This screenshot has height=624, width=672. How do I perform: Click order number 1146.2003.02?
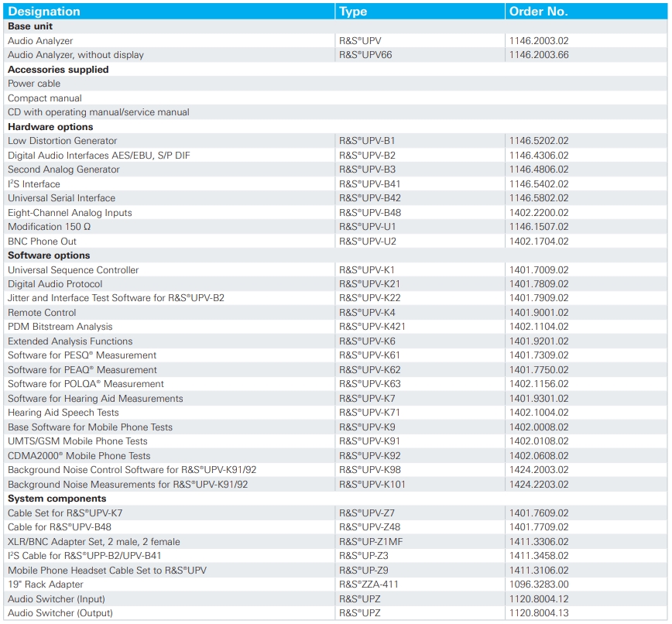(x=539, y=41)
